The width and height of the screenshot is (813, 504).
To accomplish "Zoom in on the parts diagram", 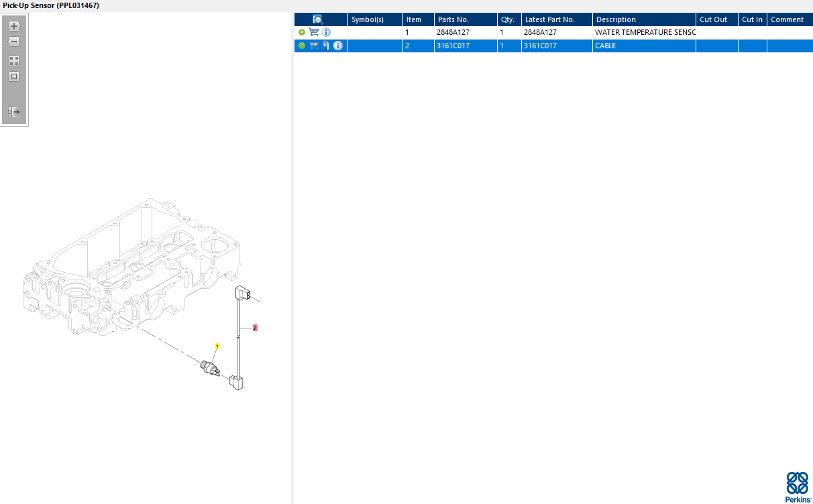I will coord(14,26).
